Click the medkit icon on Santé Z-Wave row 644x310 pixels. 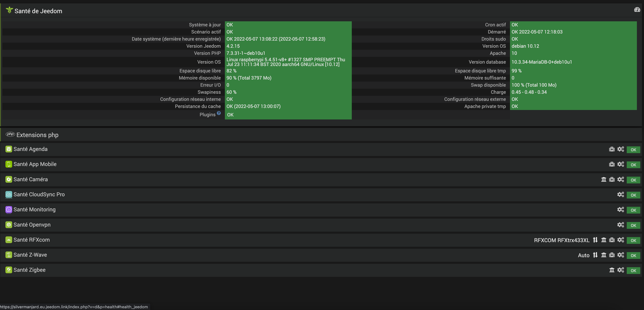click(x=612, y=255)
